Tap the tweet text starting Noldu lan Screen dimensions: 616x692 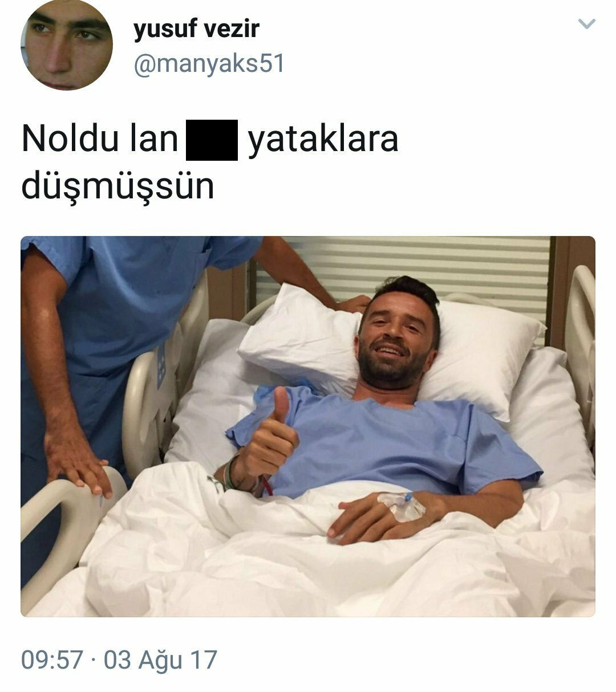pyautogui.click(x=210, y=162)
